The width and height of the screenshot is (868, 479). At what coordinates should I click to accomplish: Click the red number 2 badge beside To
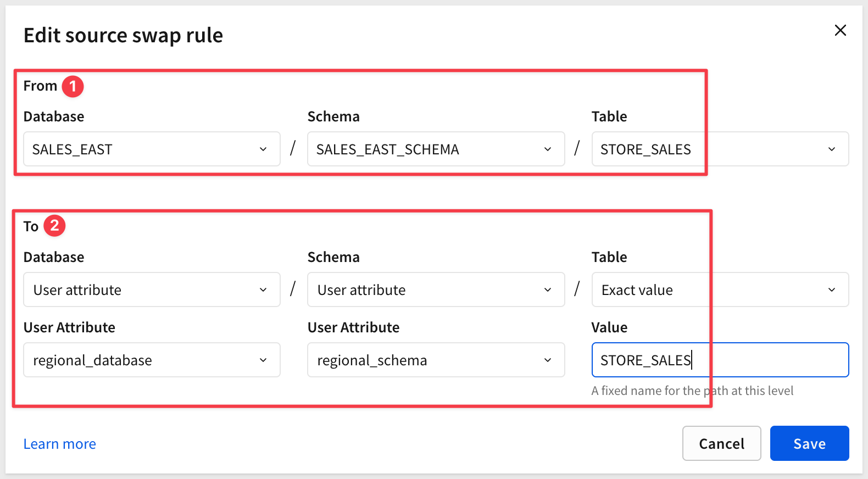coord(54,226)
